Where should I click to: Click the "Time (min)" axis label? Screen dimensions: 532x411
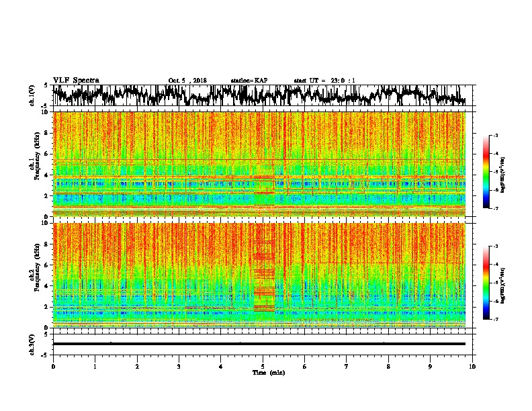click(x=269, y=373)
